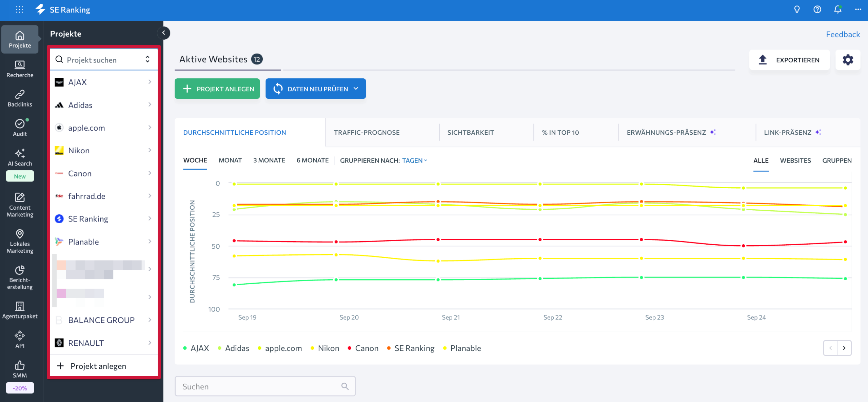
Task: Click the Exportieren button
Action: [789, 60]
